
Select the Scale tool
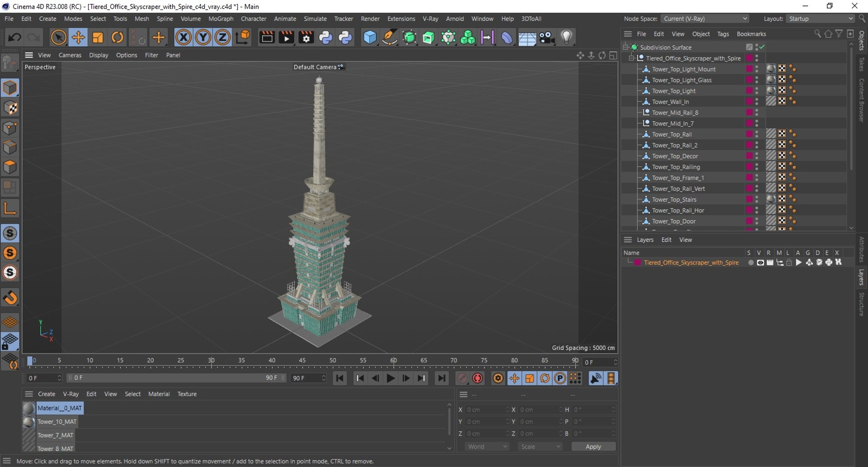98,38
